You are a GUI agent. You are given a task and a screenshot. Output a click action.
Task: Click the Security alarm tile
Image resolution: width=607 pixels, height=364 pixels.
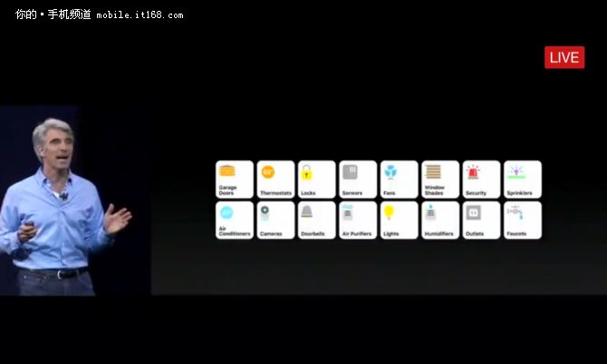coord(482,179)
